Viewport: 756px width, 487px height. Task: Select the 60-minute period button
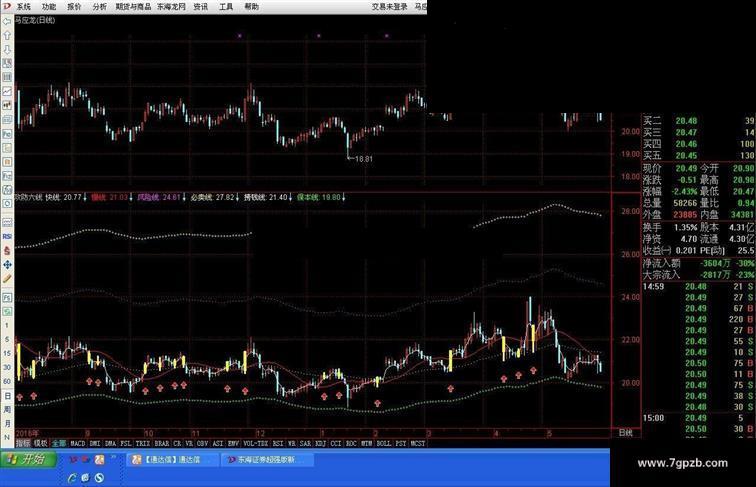click(7, 381)
